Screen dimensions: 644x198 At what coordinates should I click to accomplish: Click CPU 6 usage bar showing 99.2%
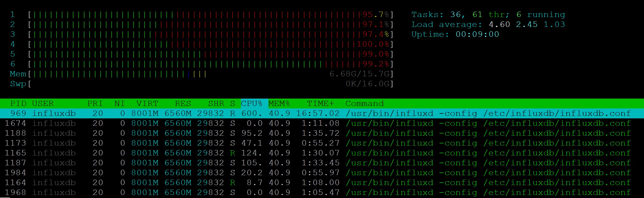211,64
